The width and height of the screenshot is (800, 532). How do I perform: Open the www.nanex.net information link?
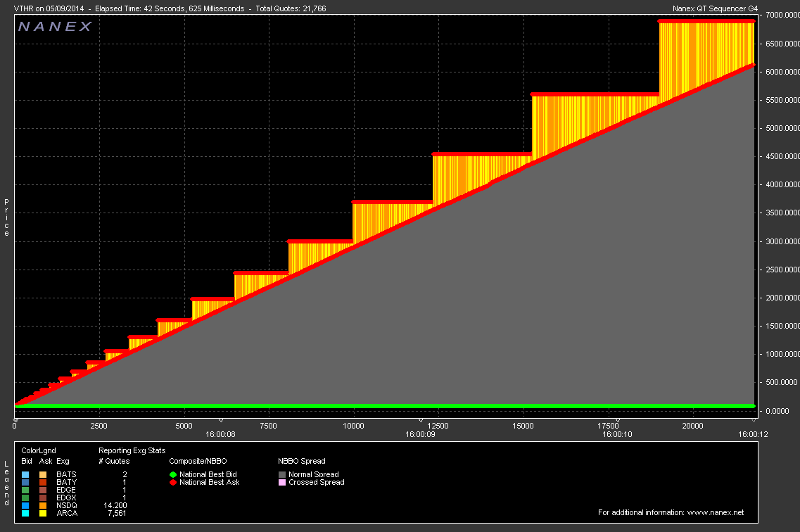click(716, 512)
